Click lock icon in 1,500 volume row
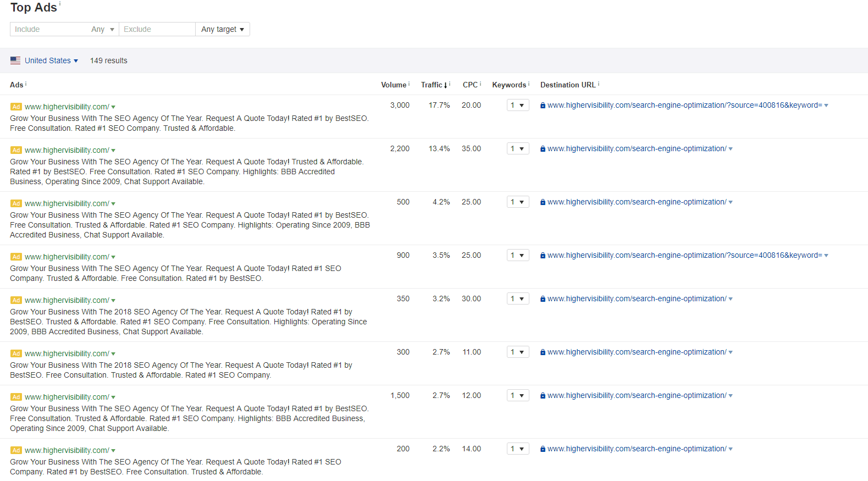 point(543,396)
